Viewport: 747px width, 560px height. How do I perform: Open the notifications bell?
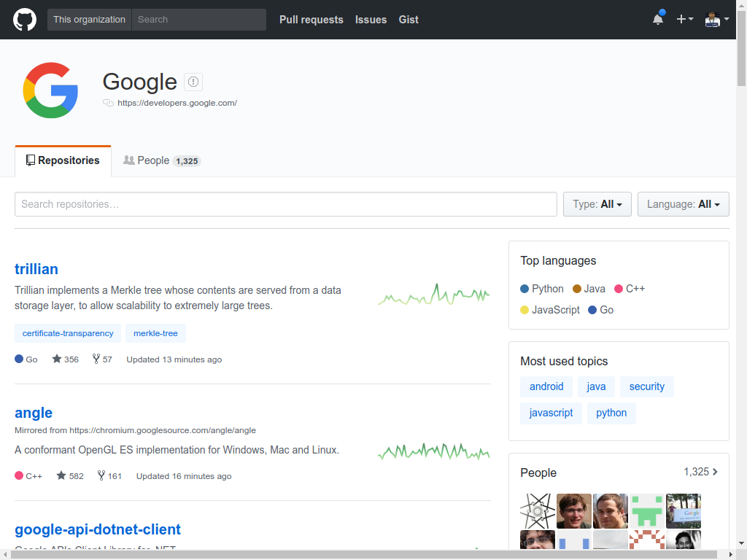click(x=658, y=19)
